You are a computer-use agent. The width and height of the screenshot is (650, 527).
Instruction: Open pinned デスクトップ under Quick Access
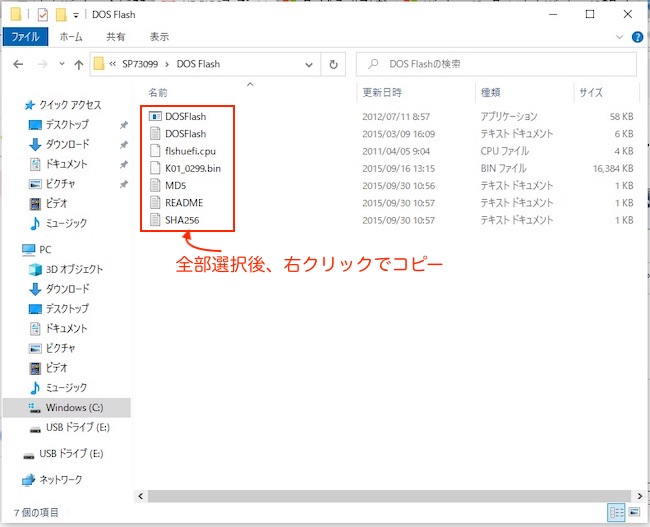[67, 124]
